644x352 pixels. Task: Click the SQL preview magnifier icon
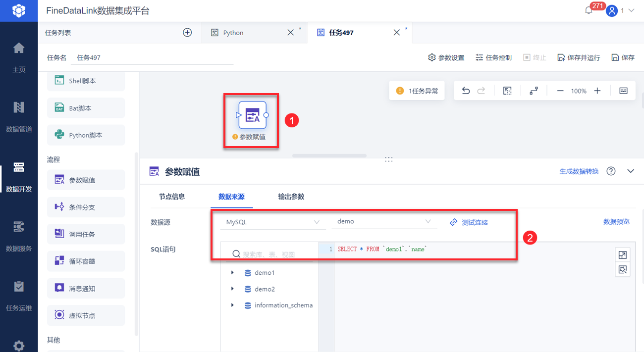click(623, 270)
